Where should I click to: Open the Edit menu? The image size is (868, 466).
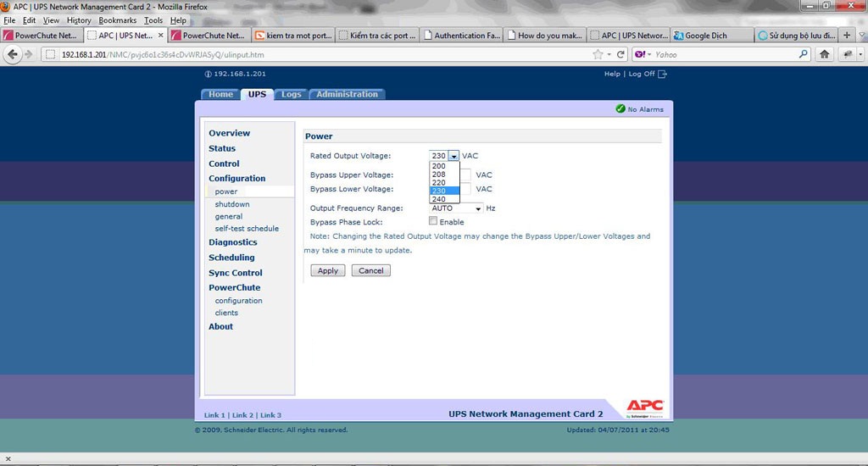29,20
